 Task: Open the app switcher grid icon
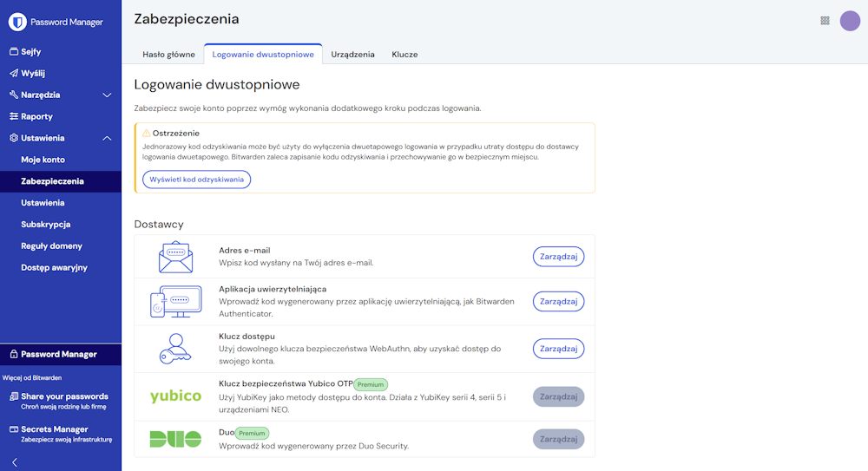[825, 21]
